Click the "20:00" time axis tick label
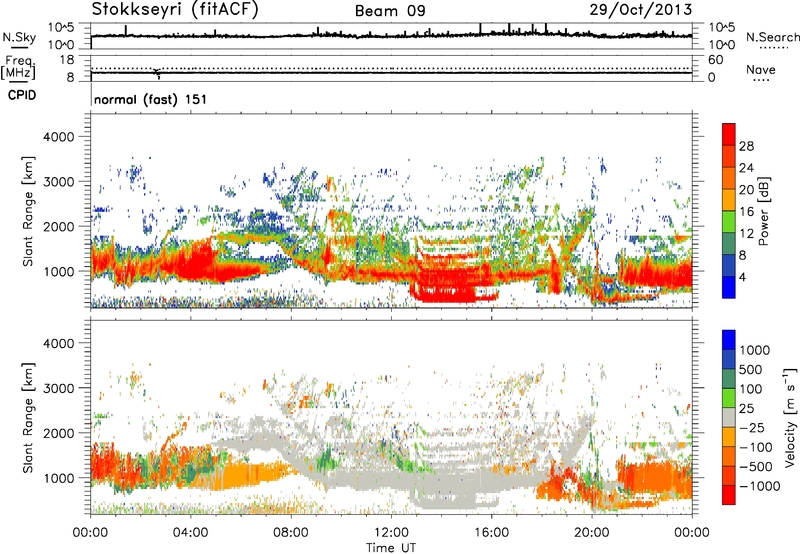 [592, 533]
